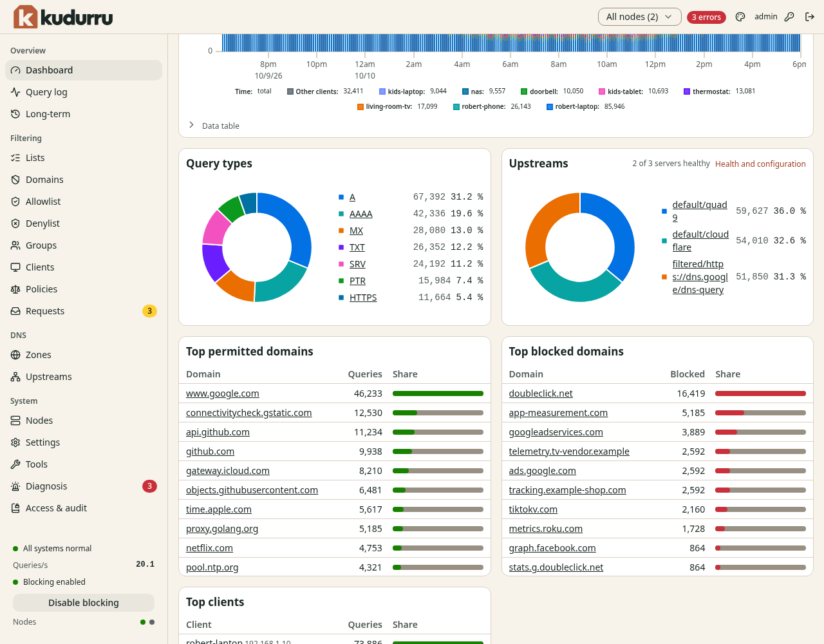Click the Disable blocking button
The image size is (824, 644).
point(84,603)
